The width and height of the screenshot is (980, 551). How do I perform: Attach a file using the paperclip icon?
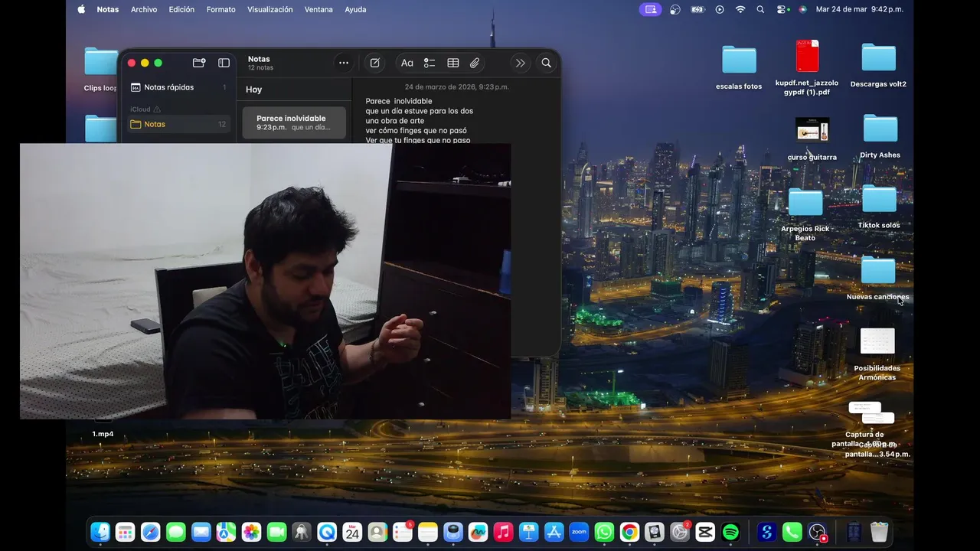[x=475, y=63]
